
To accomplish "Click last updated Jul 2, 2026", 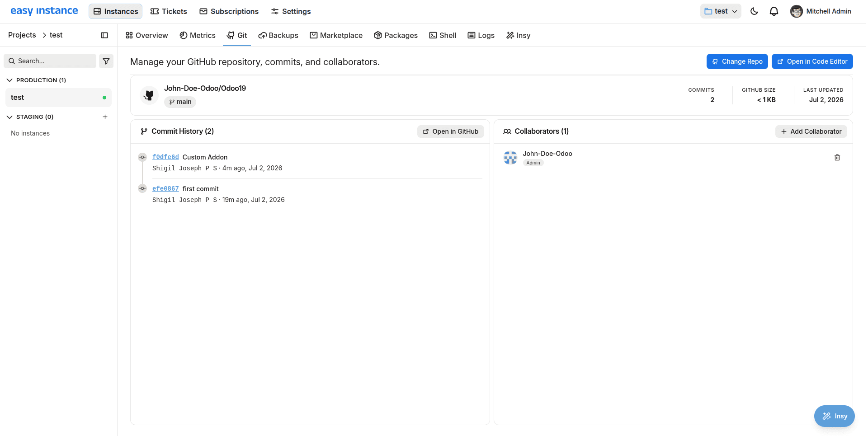I will [826, 100].
